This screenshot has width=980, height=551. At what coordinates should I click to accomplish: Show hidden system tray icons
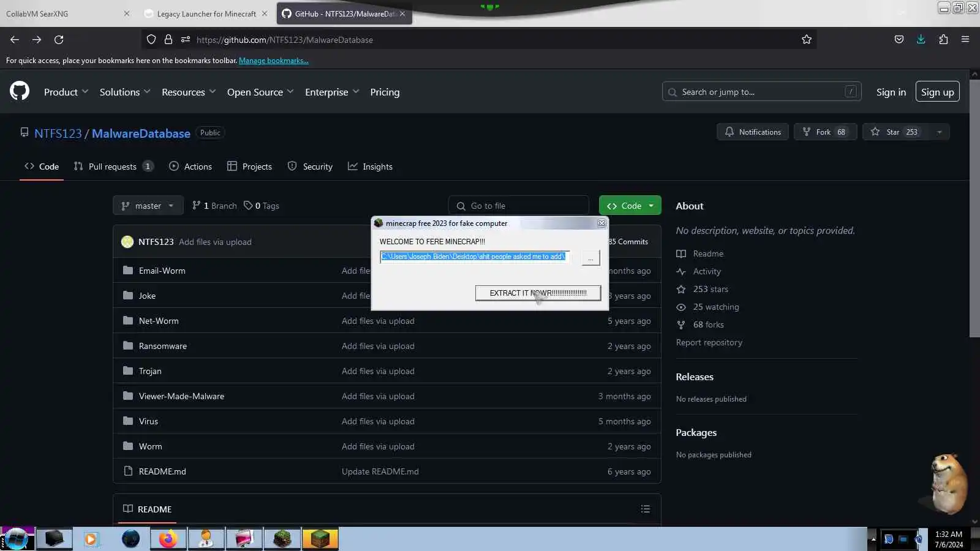point(873,539)
